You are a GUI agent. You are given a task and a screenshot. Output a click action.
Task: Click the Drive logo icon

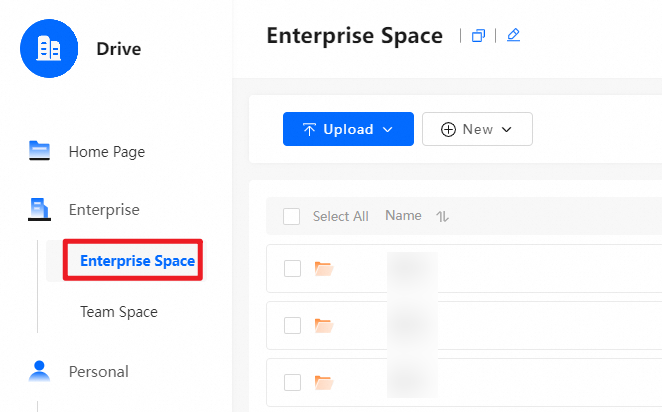point(48,48)
